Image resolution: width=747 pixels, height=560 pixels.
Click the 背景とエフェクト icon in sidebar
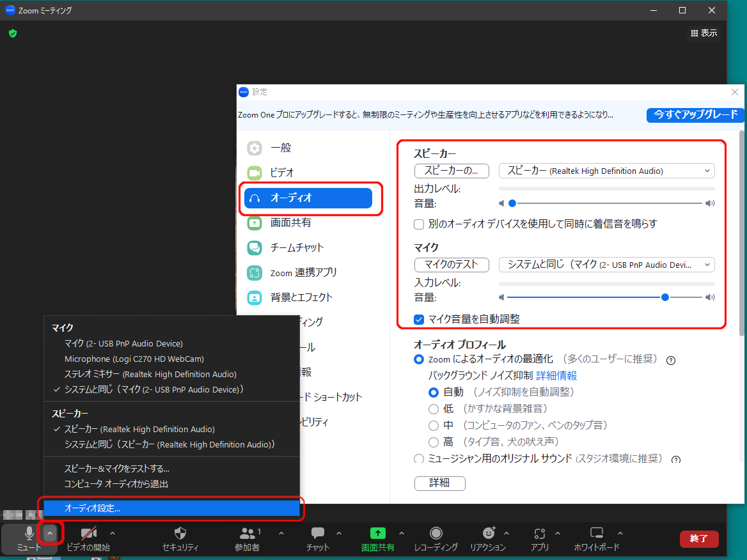coord(255,298)
